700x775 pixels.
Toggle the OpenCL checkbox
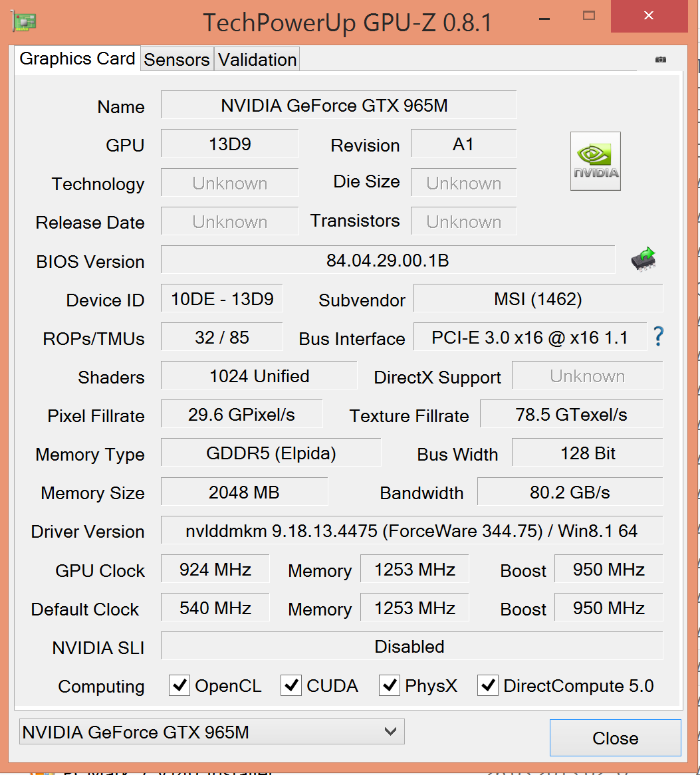click(x=179, y=685)
